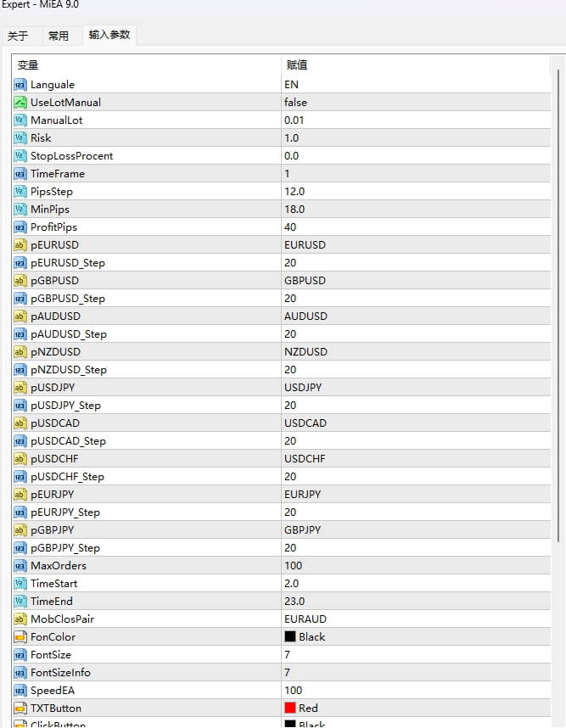Screen dimensions: 566x728
Task: Click the string icon beside pUSDCHF
Action: click(20, 459)
